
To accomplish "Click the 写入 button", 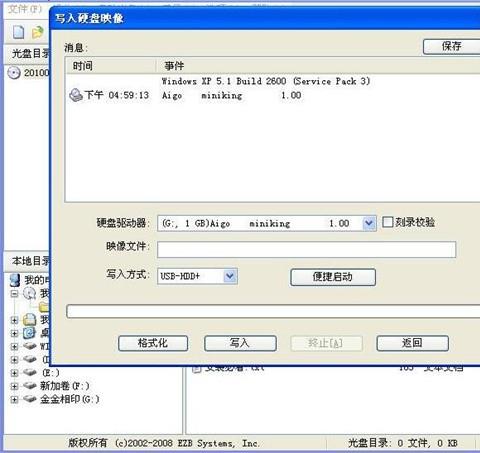I will (240, 343).
